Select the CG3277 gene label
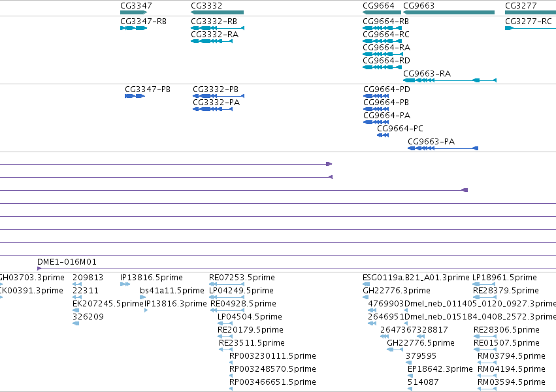 click(x=521, y=6)
